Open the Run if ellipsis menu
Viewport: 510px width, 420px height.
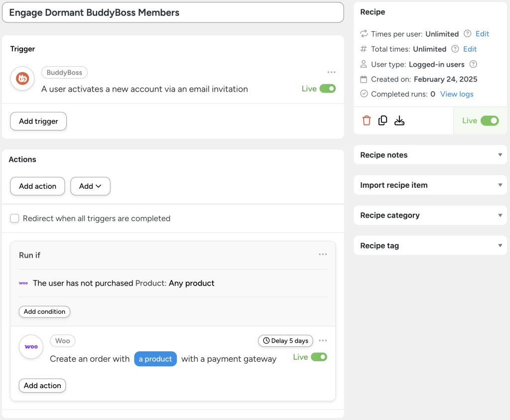323,254
